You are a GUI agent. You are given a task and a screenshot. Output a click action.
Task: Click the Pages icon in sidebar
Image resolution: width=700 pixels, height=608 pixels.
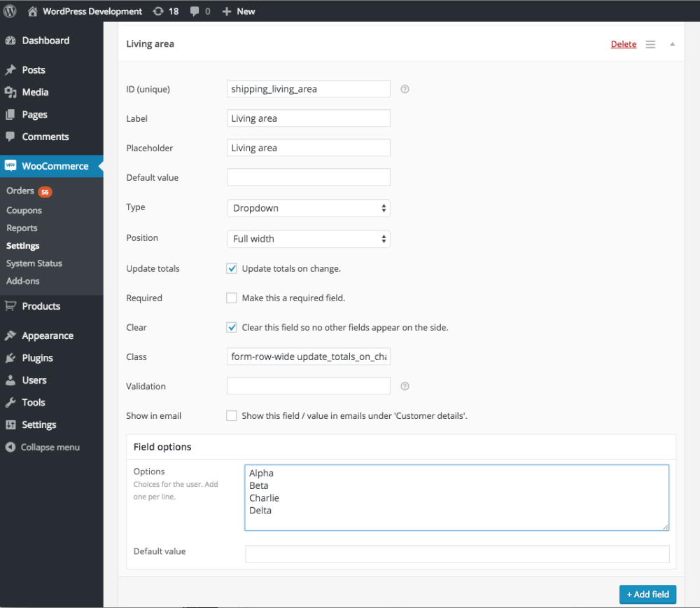(10, 115)
